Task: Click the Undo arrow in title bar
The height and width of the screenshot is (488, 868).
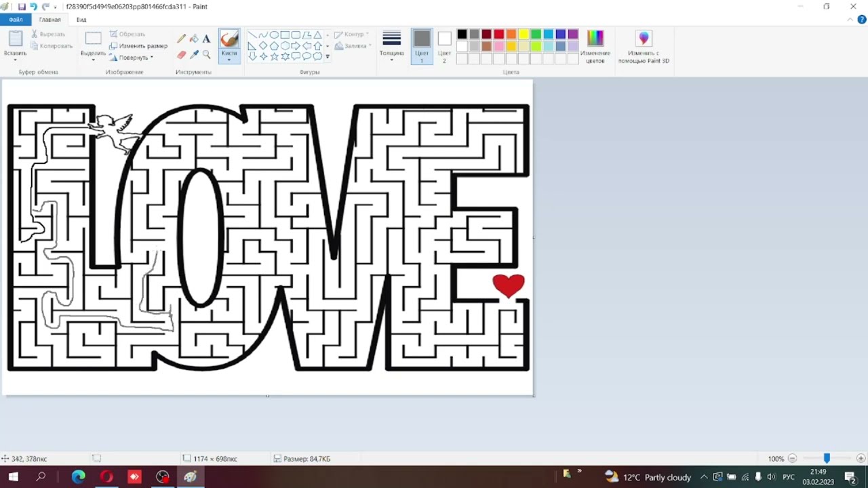Action: pos(33,6)
